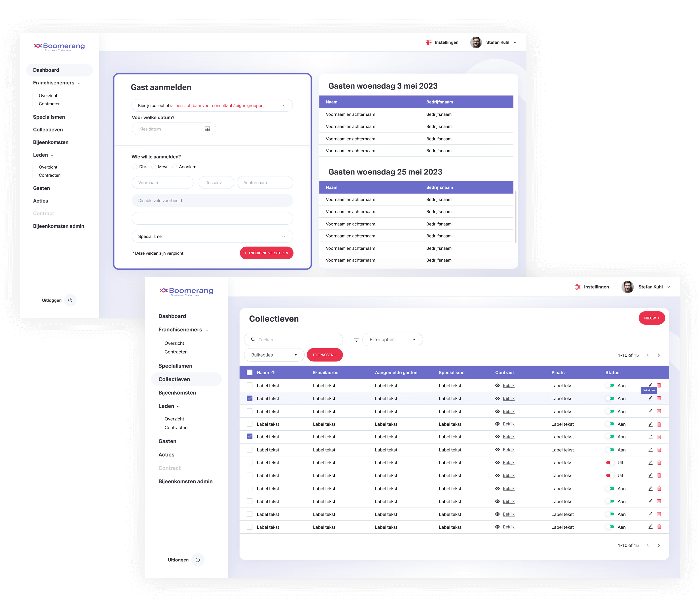The width and height of the screenshot is (700, 616).
Task: Select the Anoniem radio option
Action: pyautogui.click(x=175, y=167)
